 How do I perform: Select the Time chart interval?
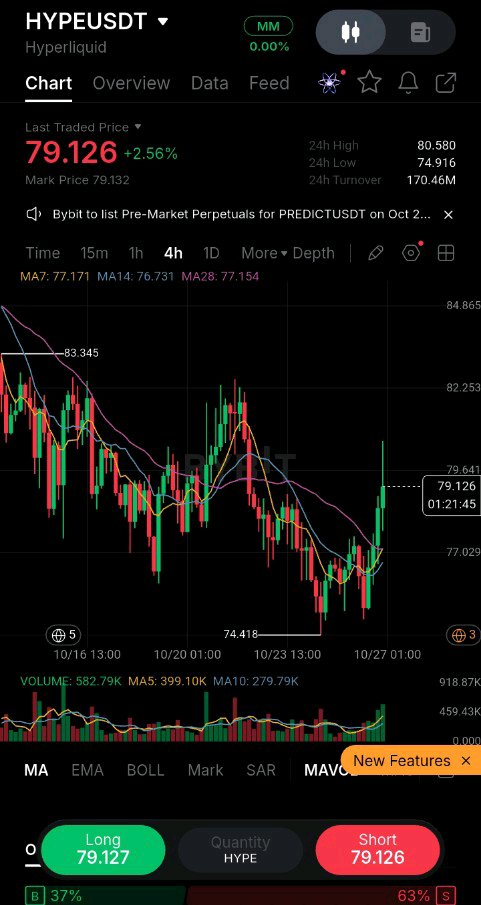point(43,253)
